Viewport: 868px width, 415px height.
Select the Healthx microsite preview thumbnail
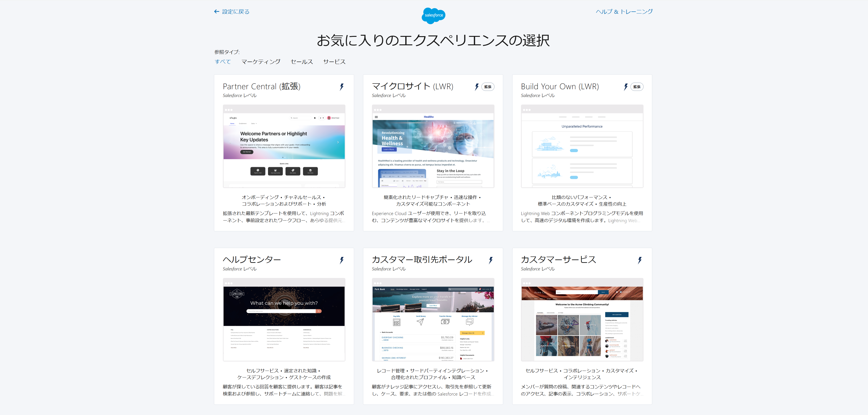[433, 146]
